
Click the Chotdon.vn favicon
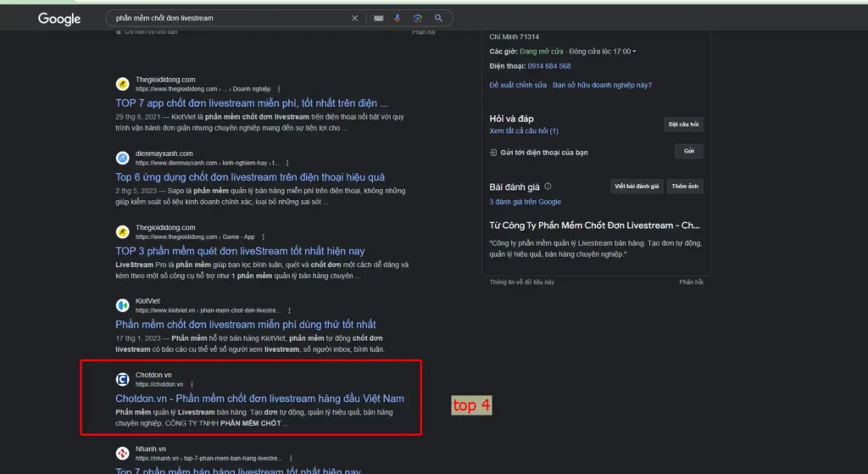122,379
